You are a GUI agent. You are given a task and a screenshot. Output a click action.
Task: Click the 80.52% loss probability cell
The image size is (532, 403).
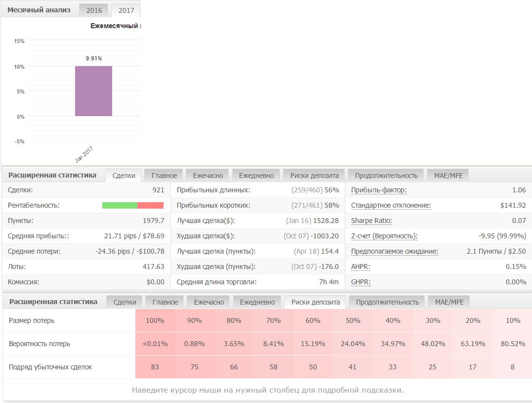point(513,344)
